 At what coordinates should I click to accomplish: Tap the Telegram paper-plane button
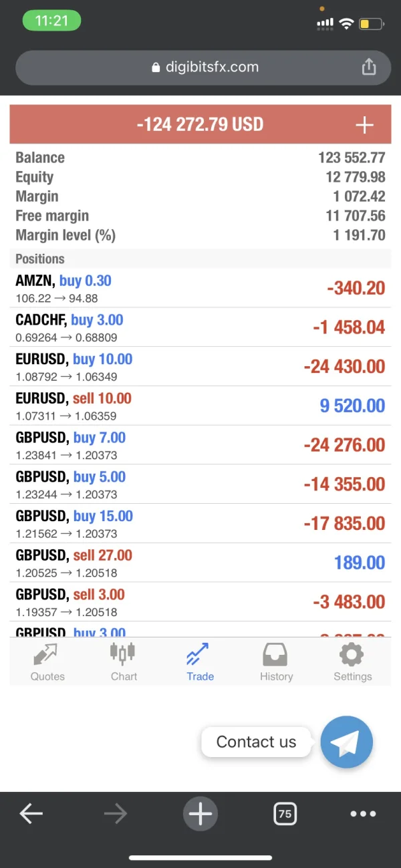pos(346,742)
